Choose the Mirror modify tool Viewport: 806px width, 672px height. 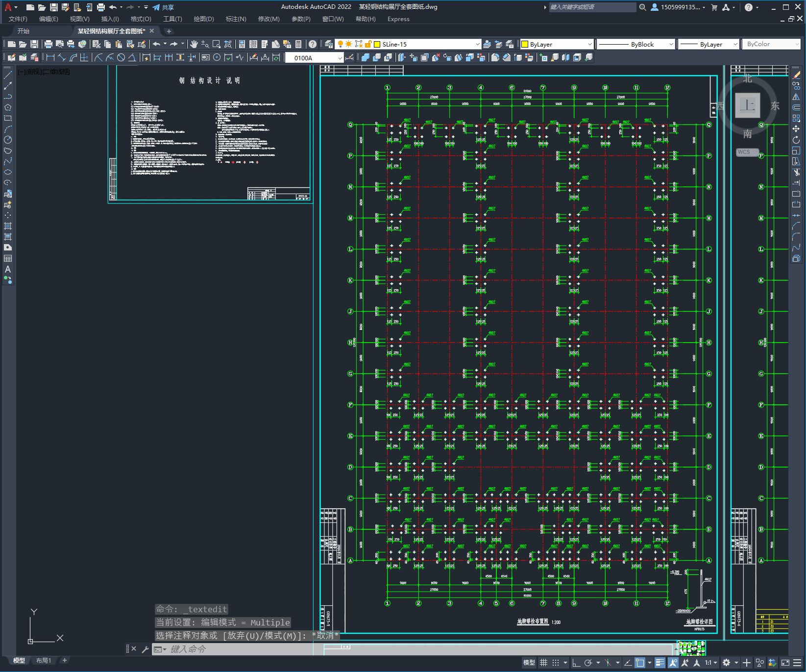796,97
